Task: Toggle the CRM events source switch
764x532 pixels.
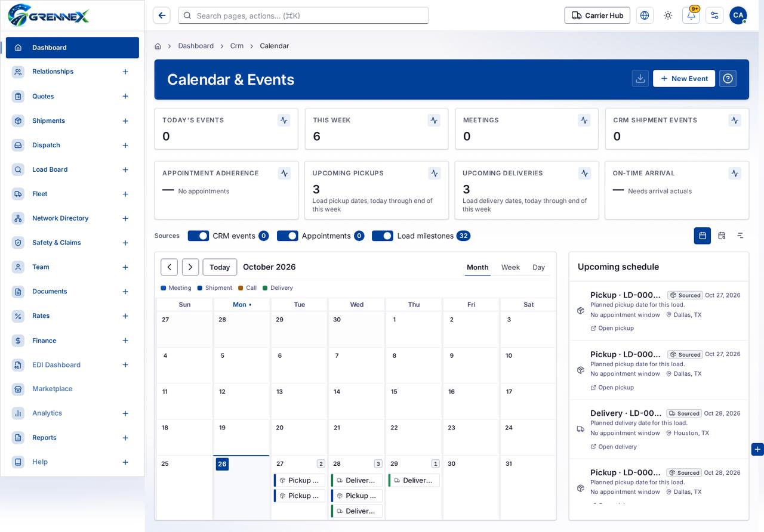Action: [198, 236]
